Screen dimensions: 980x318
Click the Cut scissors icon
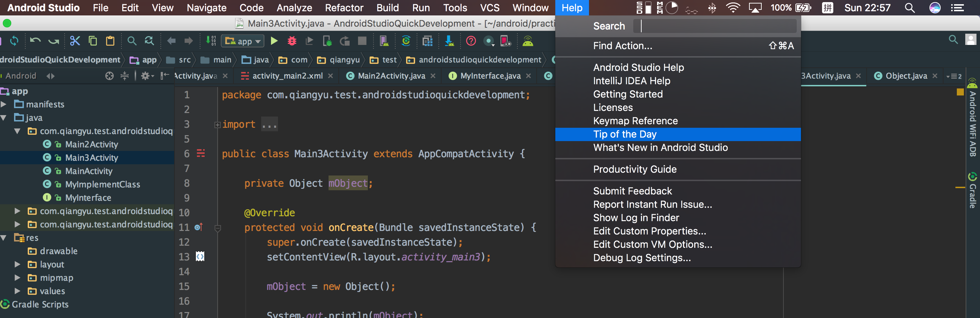75,41
